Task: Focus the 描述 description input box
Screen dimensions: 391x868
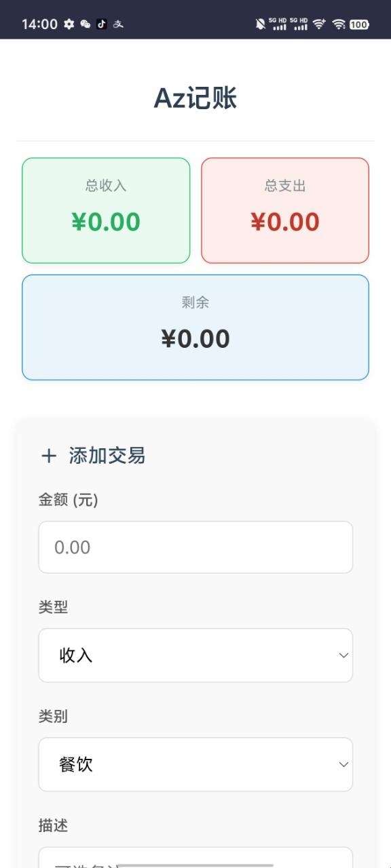Action: (x=195, y=857)
